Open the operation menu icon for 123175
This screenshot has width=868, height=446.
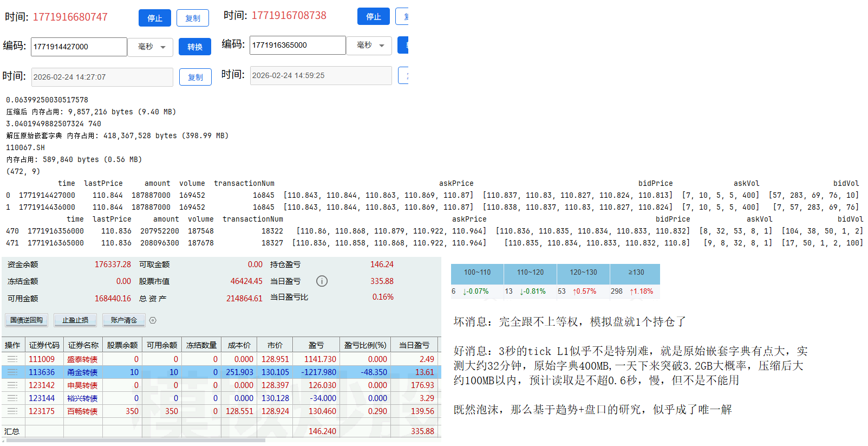12,411
